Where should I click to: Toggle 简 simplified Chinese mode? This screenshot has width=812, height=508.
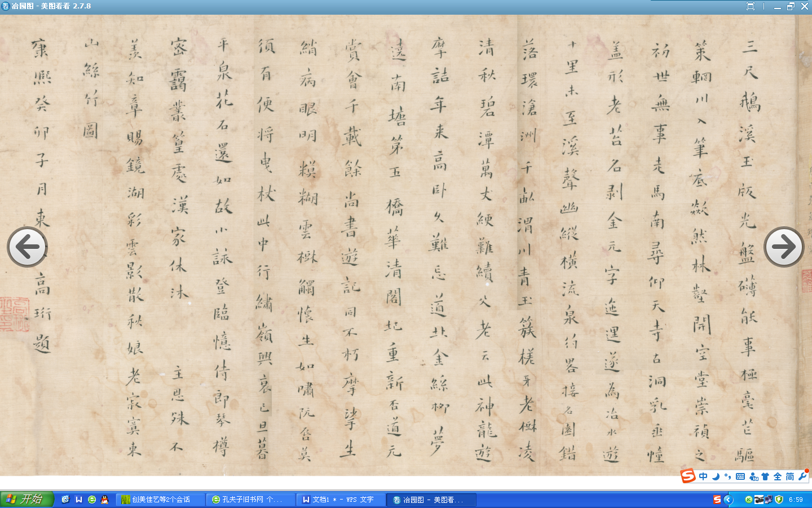pyautogui.click(x=790, y=476)
